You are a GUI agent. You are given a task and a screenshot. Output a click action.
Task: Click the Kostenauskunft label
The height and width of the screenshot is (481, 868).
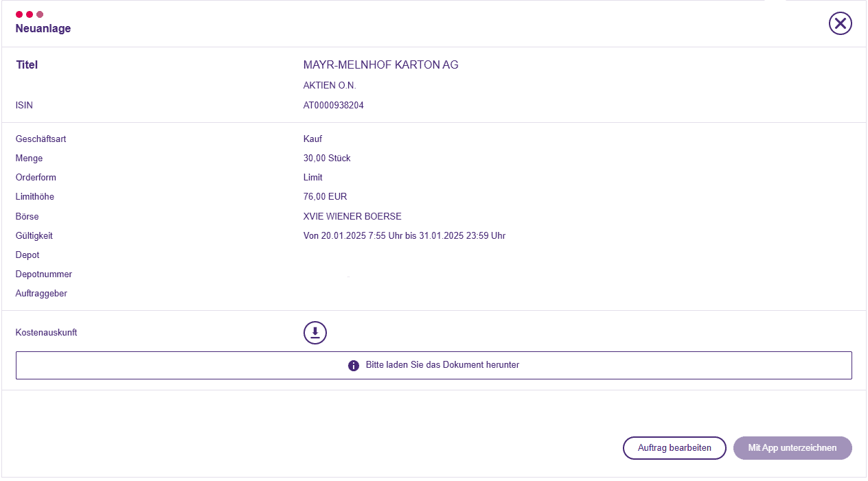[46, 333]
